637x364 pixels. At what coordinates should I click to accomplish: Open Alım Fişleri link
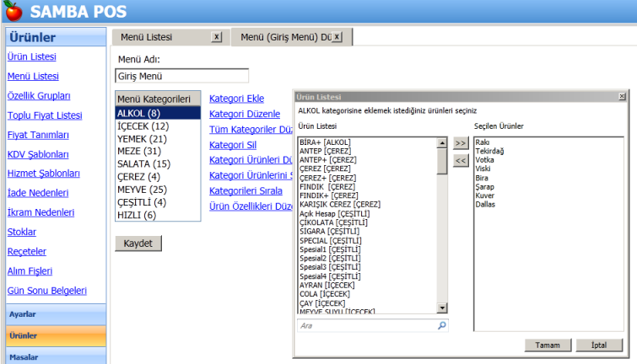[x=30, y=270]
